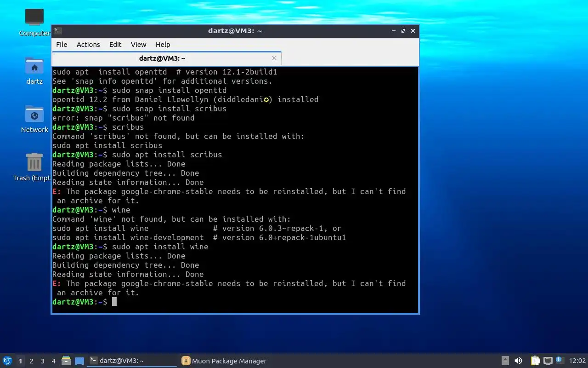
Task: Open the volume control tray icon
Action: coord(518,361)
